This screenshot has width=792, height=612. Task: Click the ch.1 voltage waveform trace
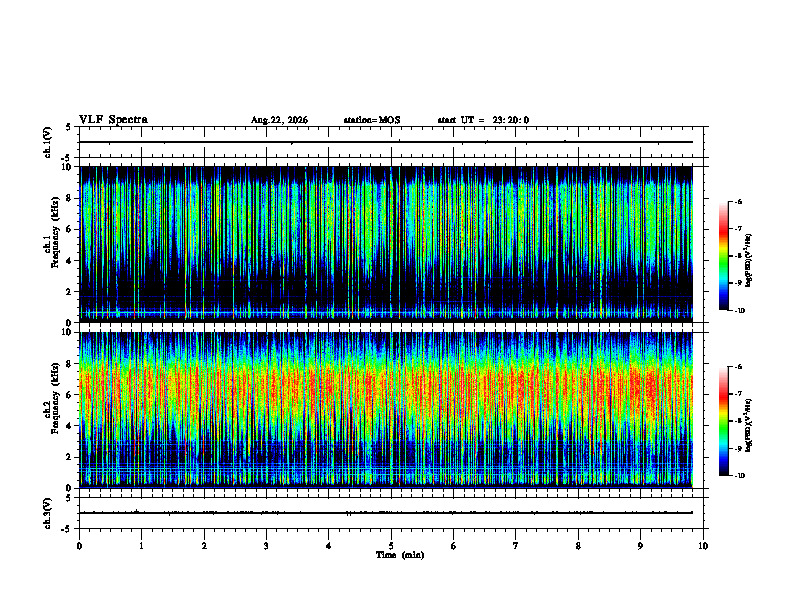tap(386, 142)
